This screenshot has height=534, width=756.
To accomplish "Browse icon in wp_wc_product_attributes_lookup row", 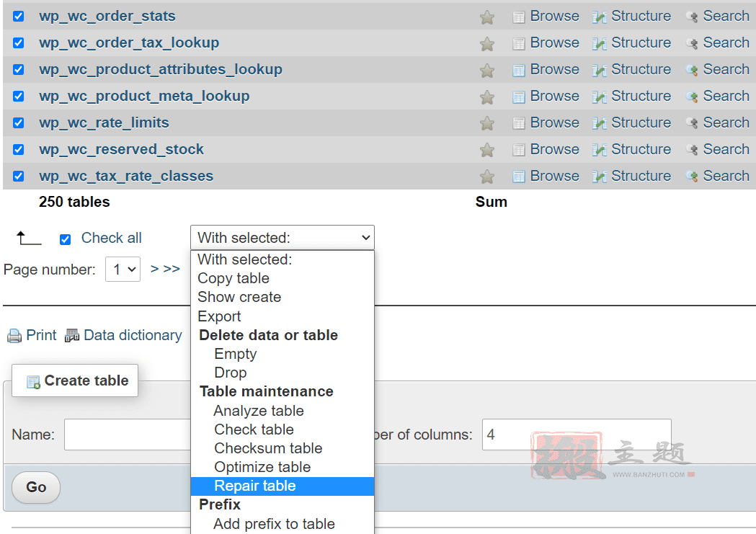I will [519, 71].
